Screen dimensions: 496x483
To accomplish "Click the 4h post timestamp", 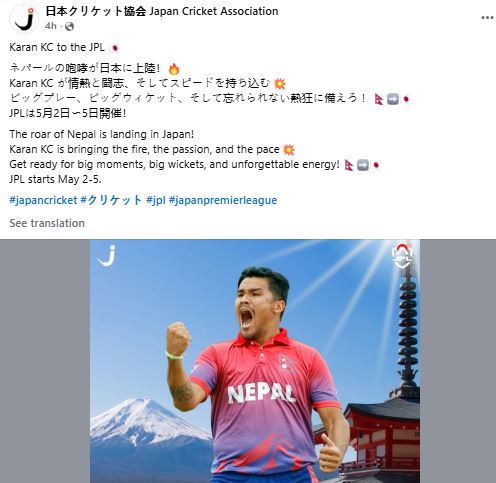I will click(51, 26).
